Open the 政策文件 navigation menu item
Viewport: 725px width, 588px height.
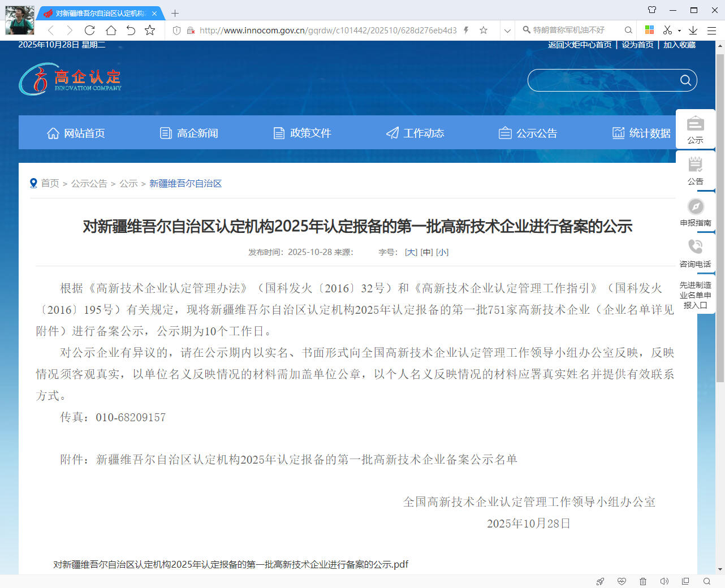pyautogui.click(x=302, y=133)
